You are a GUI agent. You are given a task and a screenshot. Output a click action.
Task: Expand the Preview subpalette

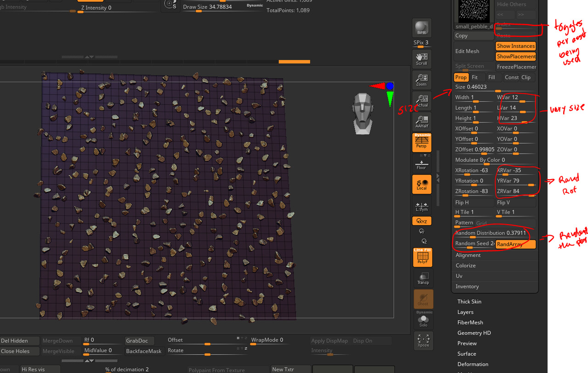click(467, 344)
